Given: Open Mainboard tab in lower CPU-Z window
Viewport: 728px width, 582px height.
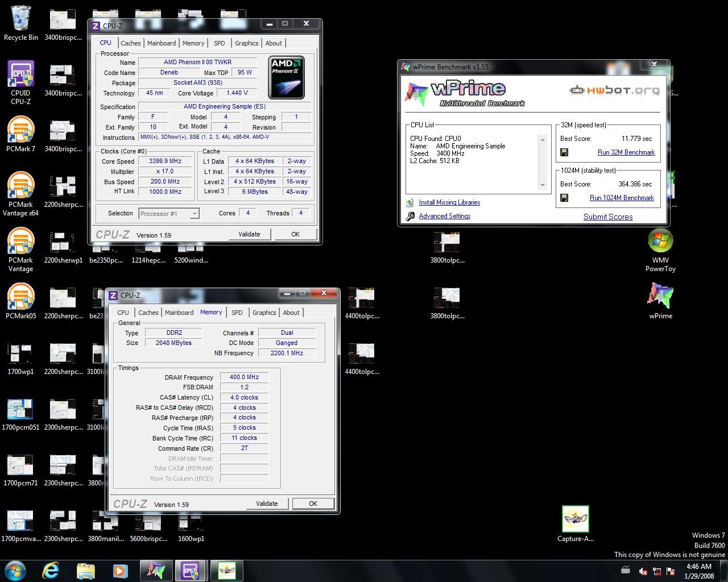Looking at the screenshot, I should pyautogui.click(x=179, y=313).
